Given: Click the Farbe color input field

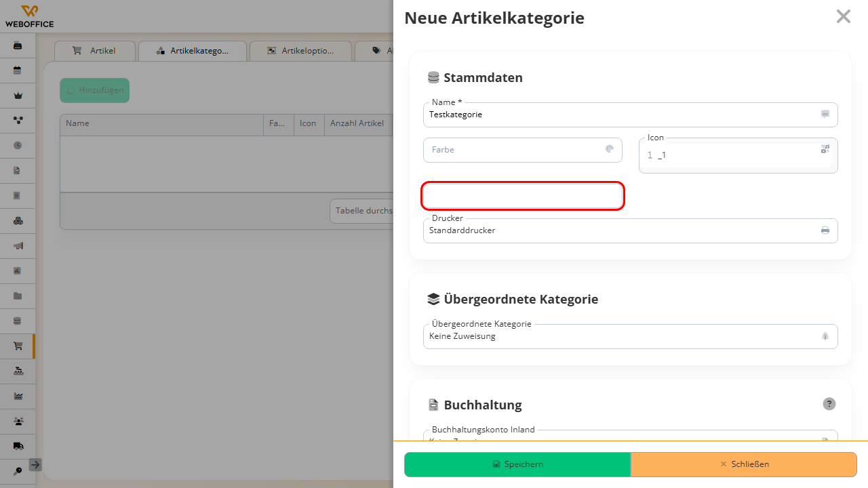Looking at the screenshot, I should click(523, 150).
